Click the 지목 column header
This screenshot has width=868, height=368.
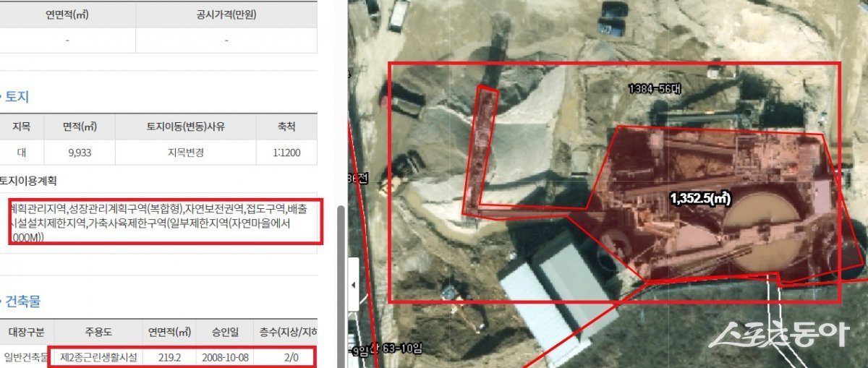(x=22, y=127)
